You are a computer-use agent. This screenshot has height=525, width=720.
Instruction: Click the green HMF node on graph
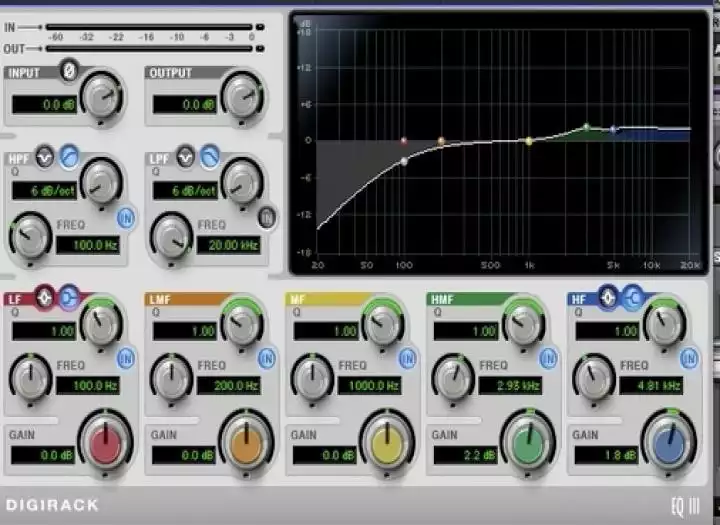click(586, 127)
